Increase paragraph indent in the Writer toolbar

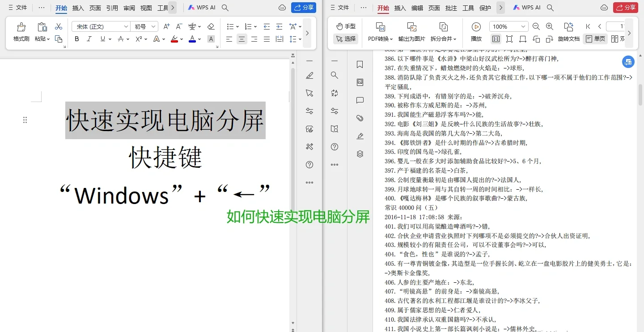click(x=279, y=26)
